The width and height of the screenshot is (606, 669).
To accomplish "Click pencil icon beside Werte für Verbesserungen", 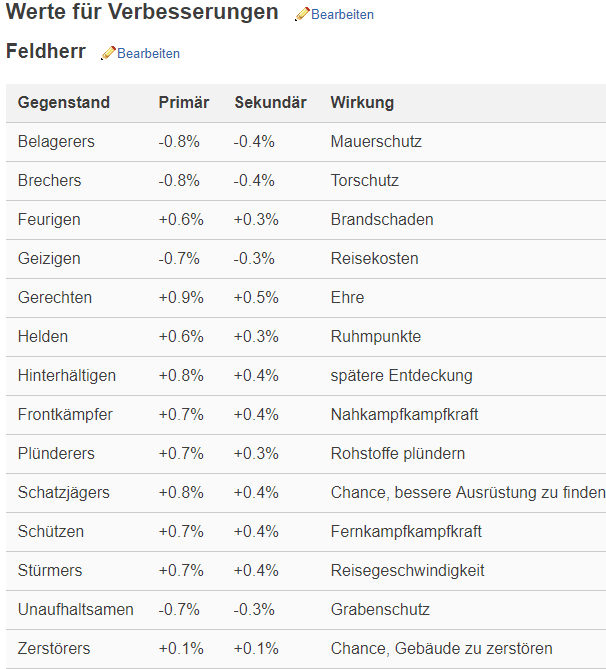I will 302,14.
